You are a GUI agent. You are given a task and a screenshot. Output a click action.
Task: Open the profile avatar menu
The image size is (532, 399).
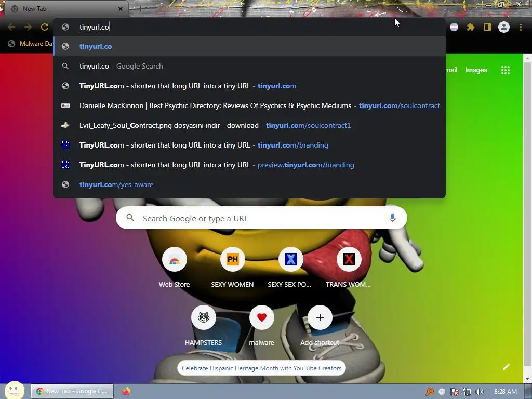504,27
